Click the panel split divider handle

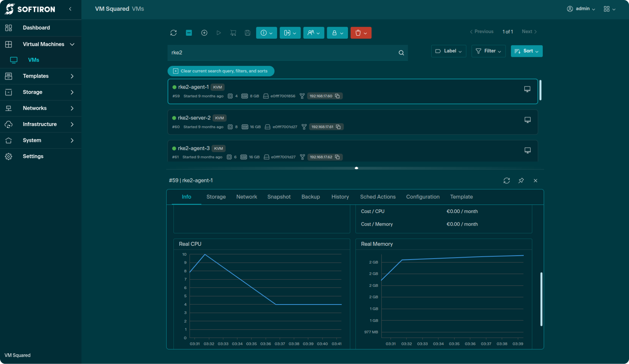[x=356, y=168]
